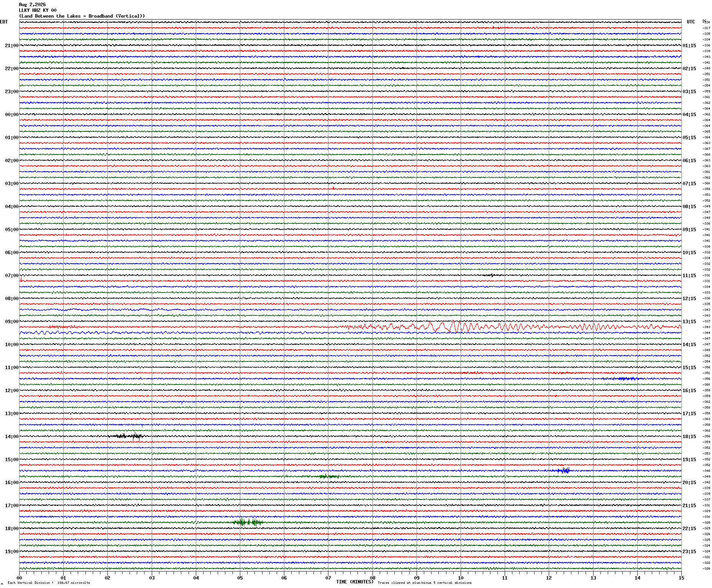The height and width of the screenshot is (588, 712).
Task: Pick the "03:00" EDT time label
Action: pyautogui.click(x=11, y=184)
